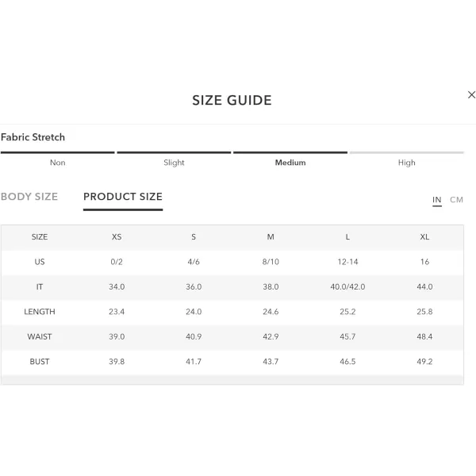Click the LENGTH row label
Viewport: 476px width, 476px height.
(x=40, y=312)
